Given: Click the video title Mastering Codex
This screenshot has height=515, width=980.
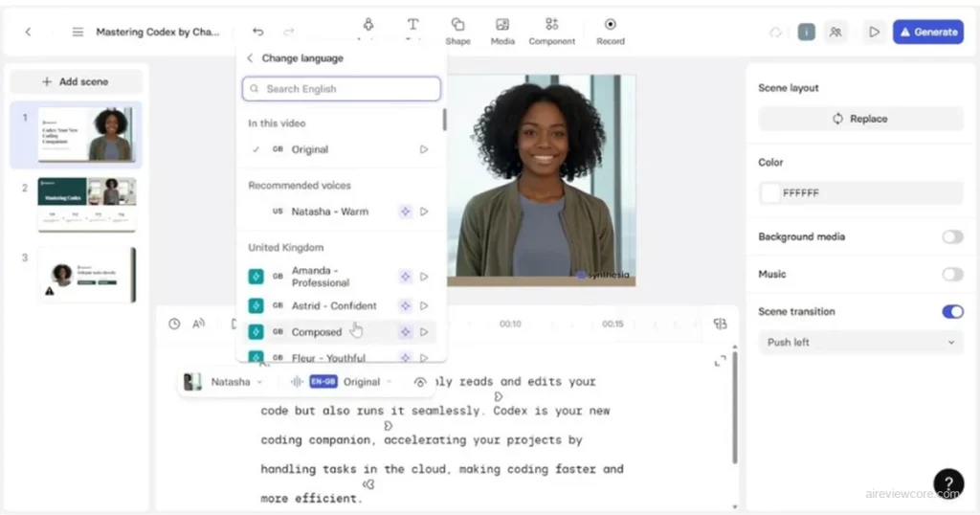Looking at the screenshot, I should point(158,32).
